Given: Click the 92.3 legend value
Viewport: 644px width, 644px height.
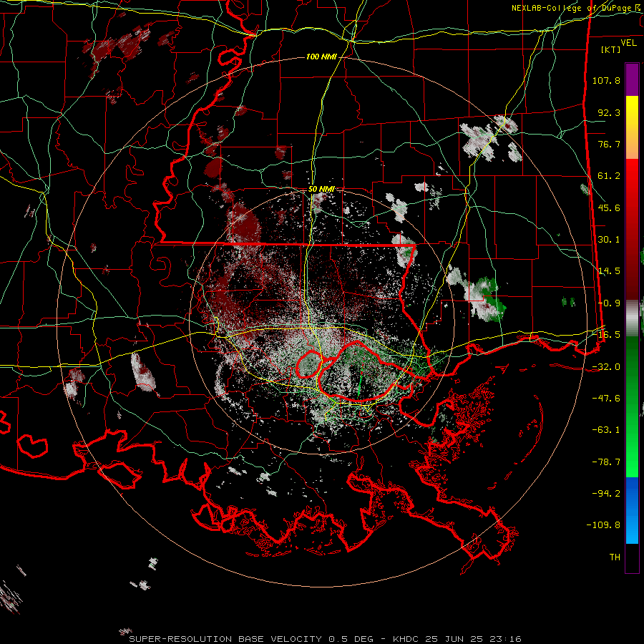Looking at the screenshot, I should [x=609, y=112].
